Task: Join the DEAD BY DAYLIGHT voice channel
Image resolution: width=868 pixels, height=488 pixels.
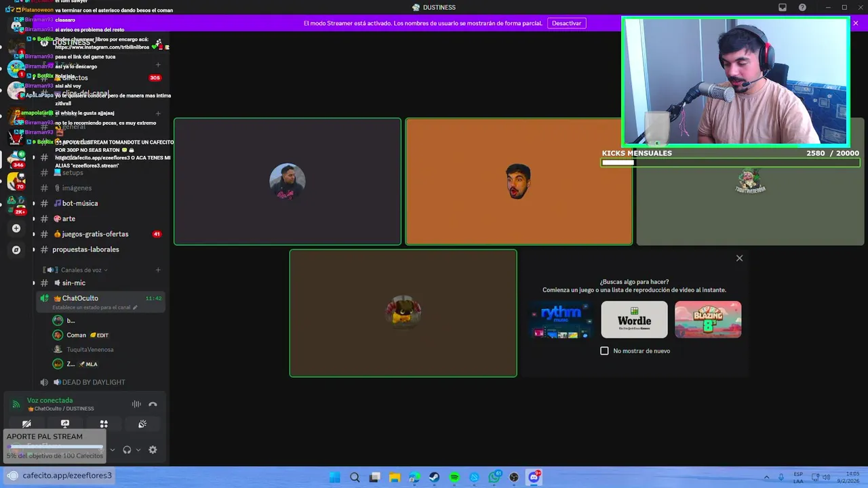Action: pyautogui.click(x=100, y=382)
